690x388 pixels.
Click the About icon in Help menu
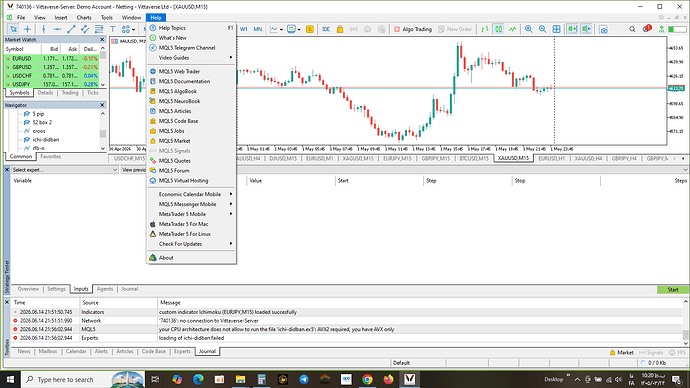click(153, 258)
